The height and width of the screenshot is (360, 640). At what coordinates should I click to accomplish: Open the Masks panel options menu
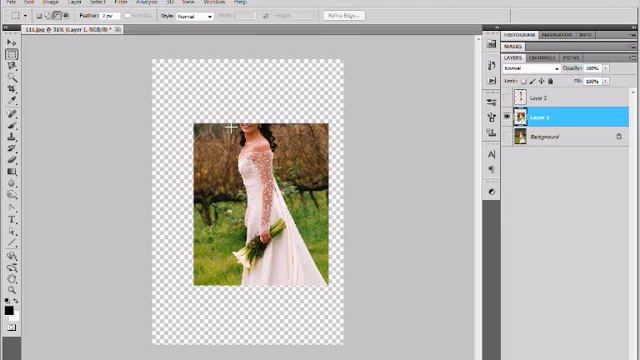pos(632,47)
